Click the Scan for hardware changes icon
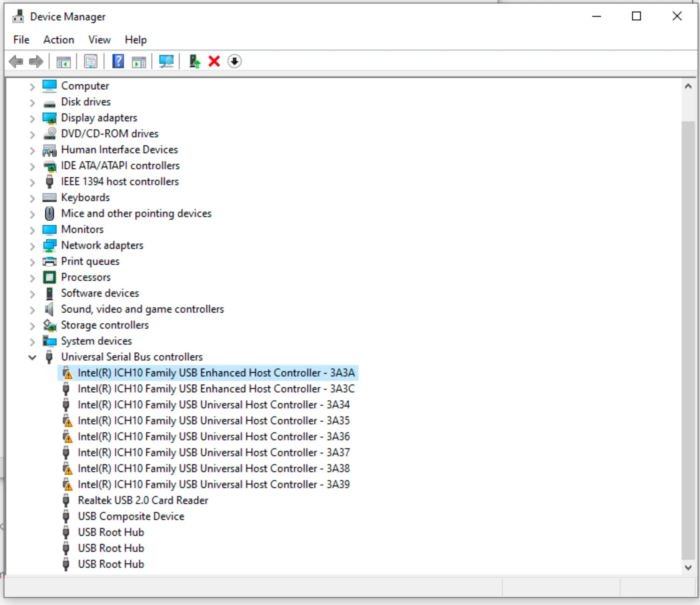700x605 pixels. (166, 61)
